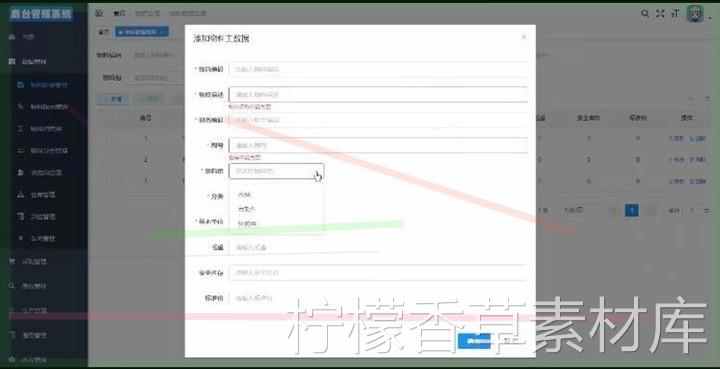Open the user avatar menu in the header
720x369 pixels.
click(695, 14)
